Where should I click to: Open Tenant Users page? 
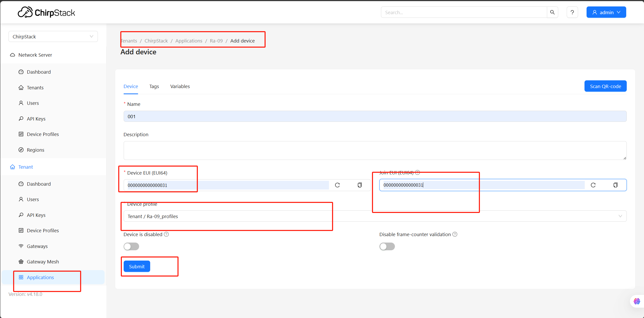[33, 199]
